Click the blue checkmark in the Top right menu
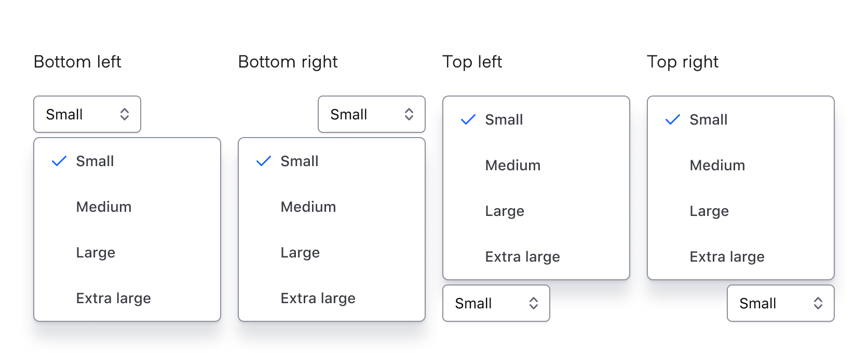This screenshot has width=868, height=353. tap(672, 119)
